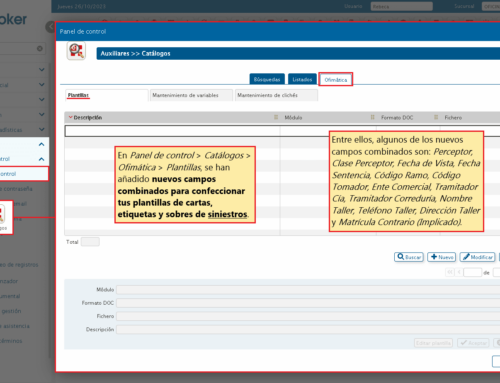Go to previous page with single-arrow pager button
Screen dimensions: 500x383
459,272
